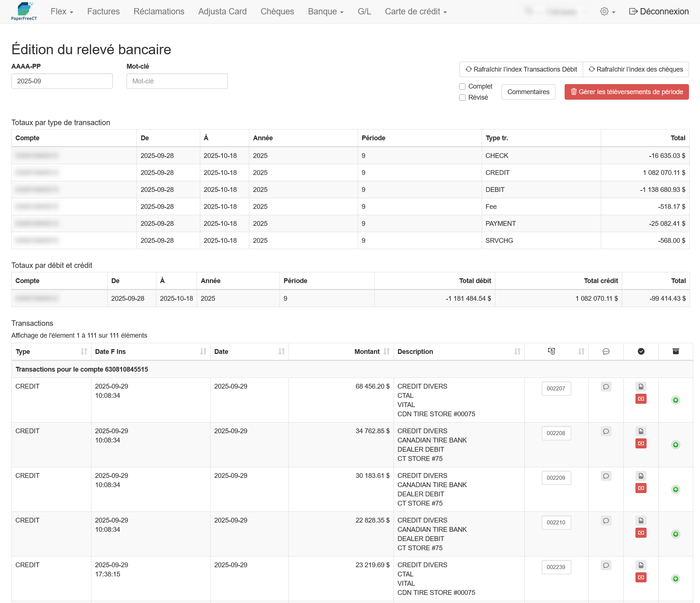Screen dimensions: 700x603
Task: Open comment bubble for 68 456.20 $ transaction
Action: [606, 387]
